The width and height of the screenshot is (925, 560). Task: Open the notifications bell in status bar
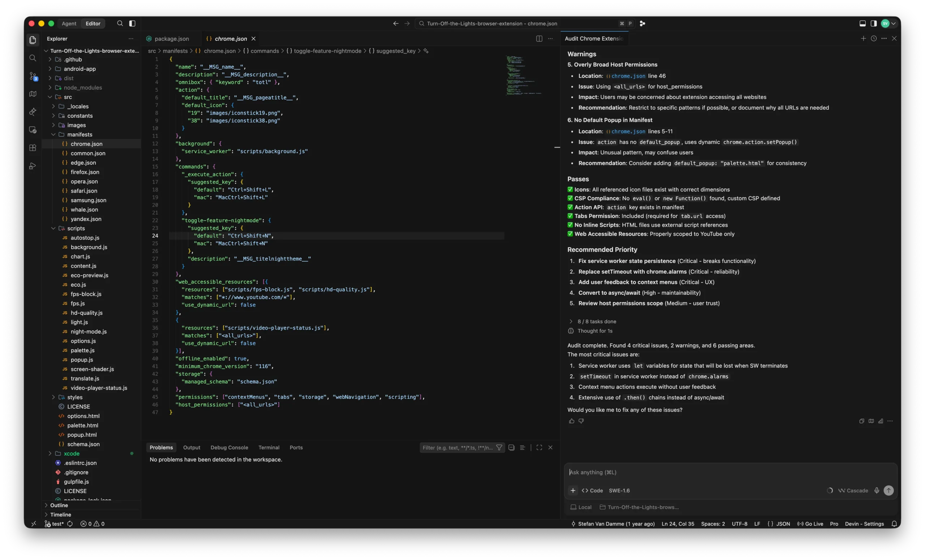tap(894, 524)
